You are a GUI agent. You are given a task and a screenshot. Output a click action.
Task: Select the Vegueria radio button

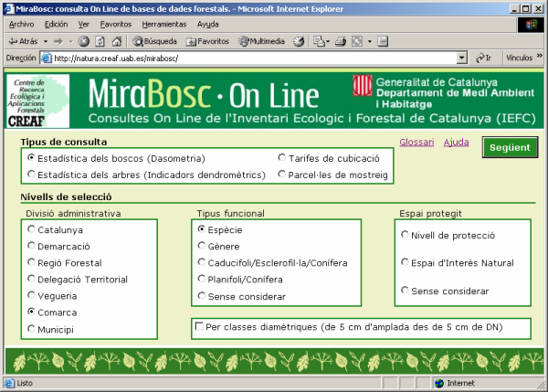pos(31,295)
